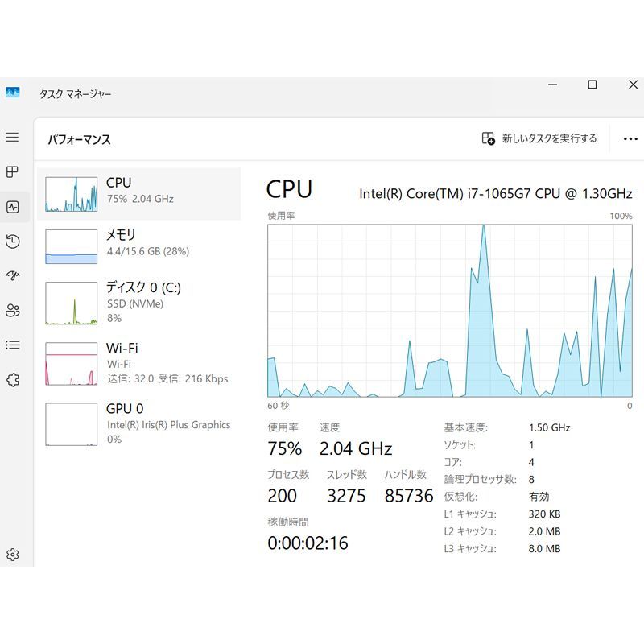
Task: Click the memory mini graph thumbnail
Action: click(x=71, y=246)
